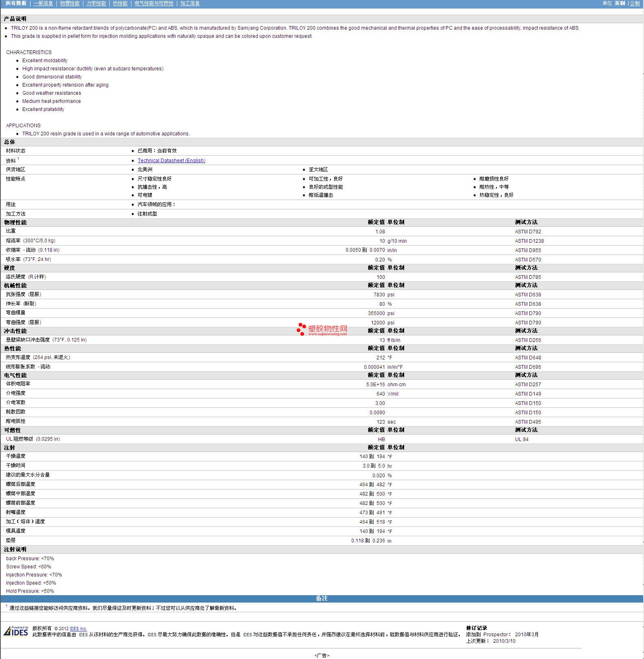Viewport: 644px width, 659px height.
Task: Click the 射嘴温度 row label
Action: (x=15, y=512)
